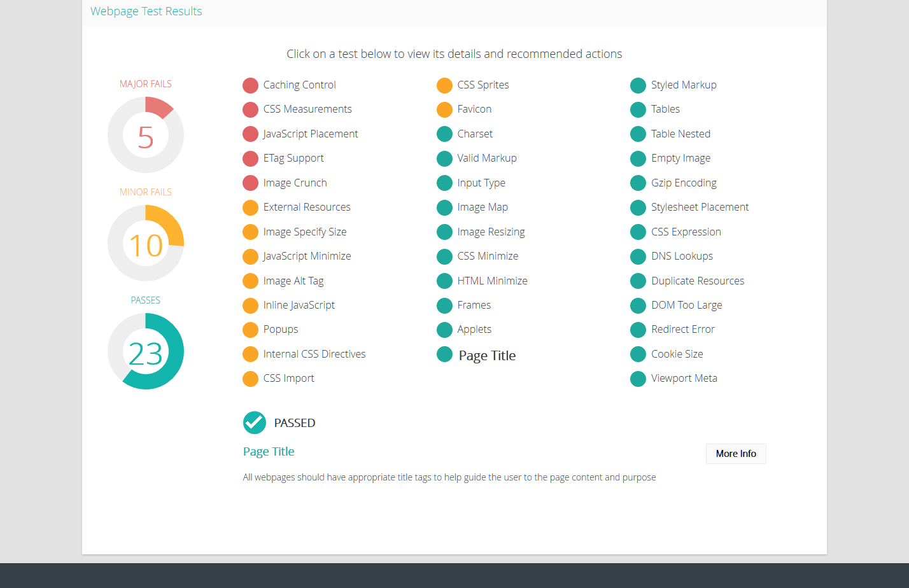Open the DOM Too Large test
Screen dimensions: 909x588
coord(686,305)
